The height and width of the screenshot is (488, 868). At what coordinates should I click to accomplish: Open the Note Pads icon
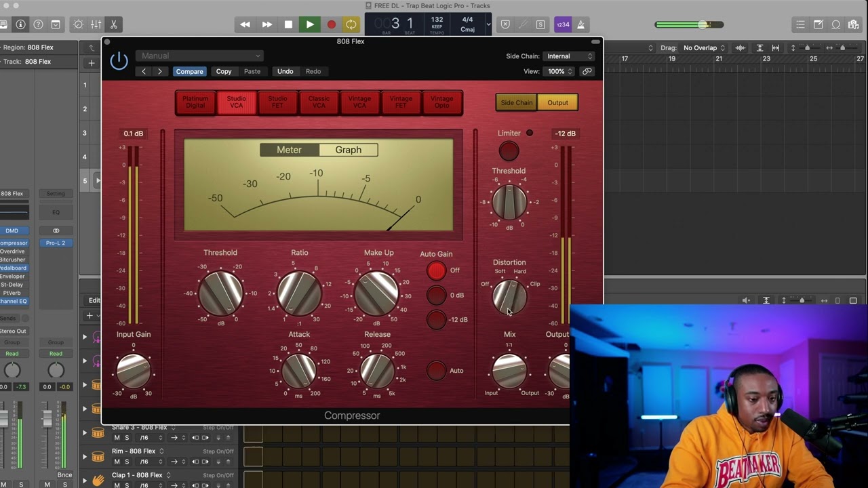[818, 24]
